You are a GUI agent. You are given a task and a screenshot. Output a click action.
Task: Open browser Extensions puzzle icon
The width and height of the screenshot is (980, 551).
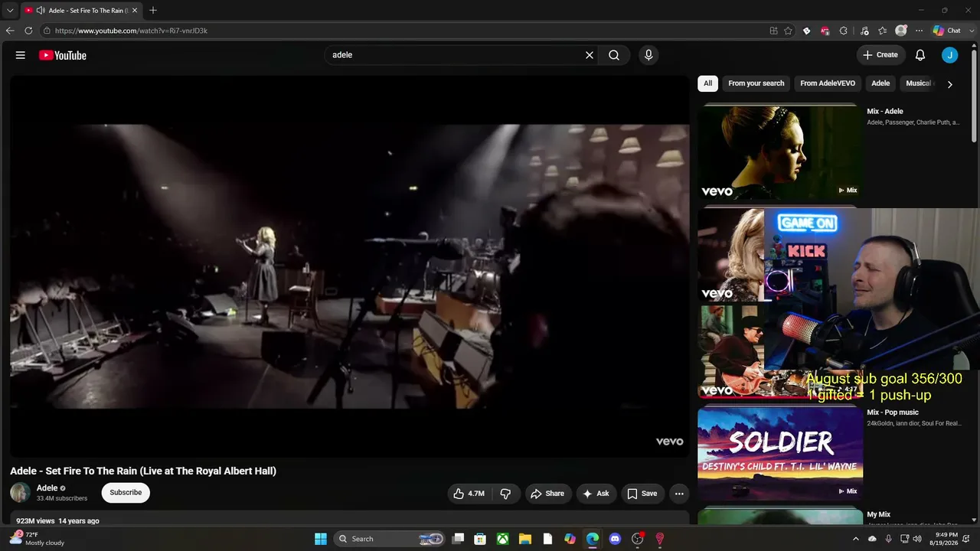coord(843,31)
